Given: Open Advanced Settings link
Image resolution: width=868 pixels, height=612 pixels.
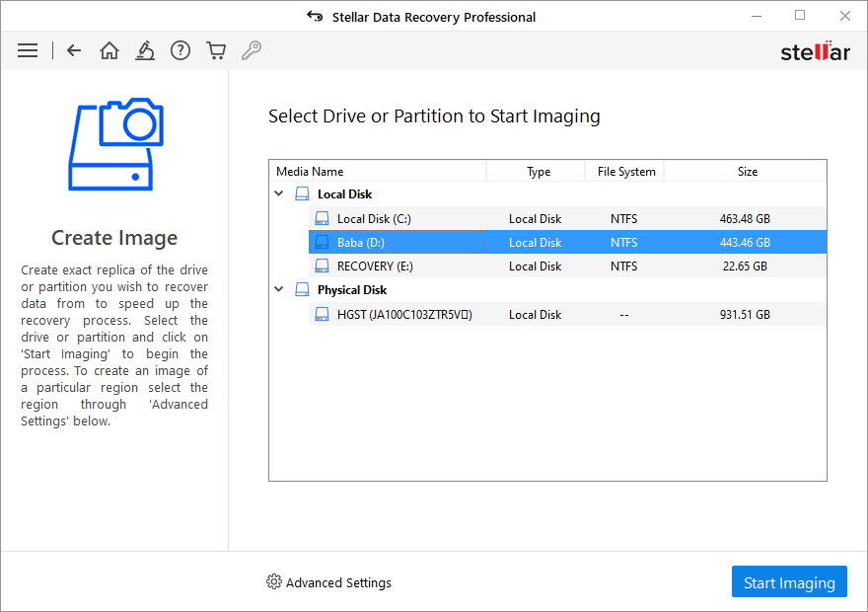Looking at the screenshot, I should (338, 582).
